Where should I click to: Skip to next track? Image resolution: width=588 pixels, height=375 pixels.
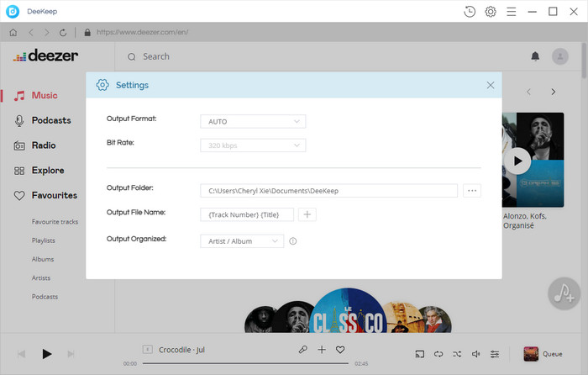71,354
